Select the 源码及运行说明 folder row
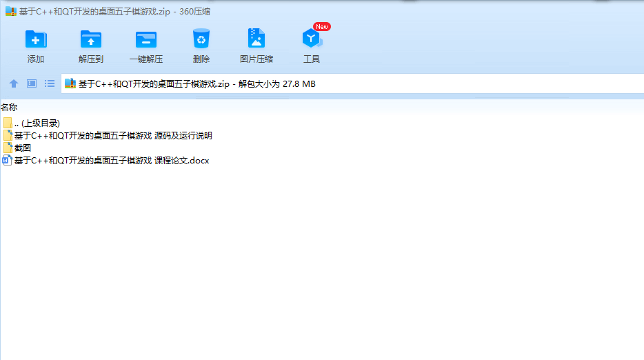Viewport: 644px width, 360px height. coord(108,136)
